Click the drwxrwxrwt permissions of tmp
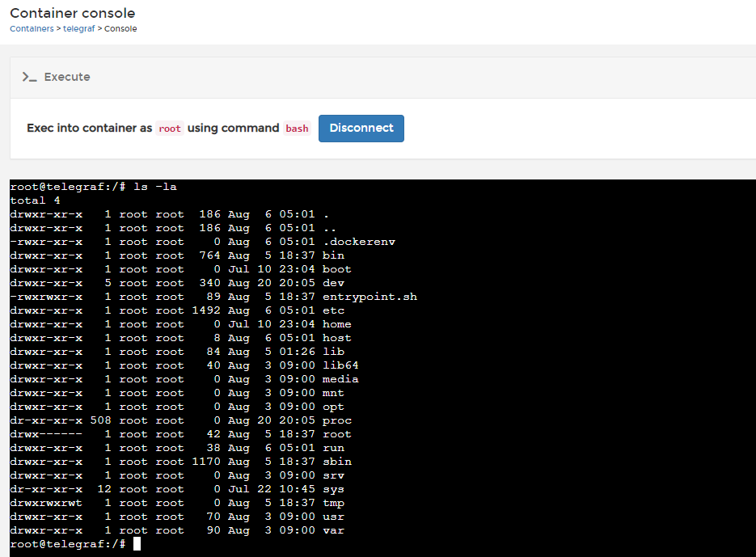 (x=46, y=503)
